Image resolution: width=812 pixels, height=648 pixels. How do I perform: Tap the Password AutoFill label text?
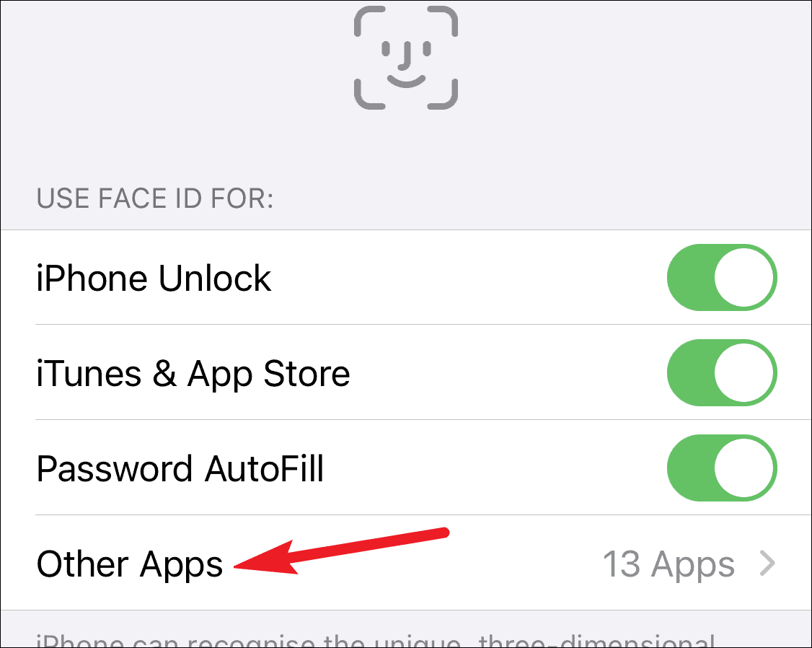(x=180, y=469)
